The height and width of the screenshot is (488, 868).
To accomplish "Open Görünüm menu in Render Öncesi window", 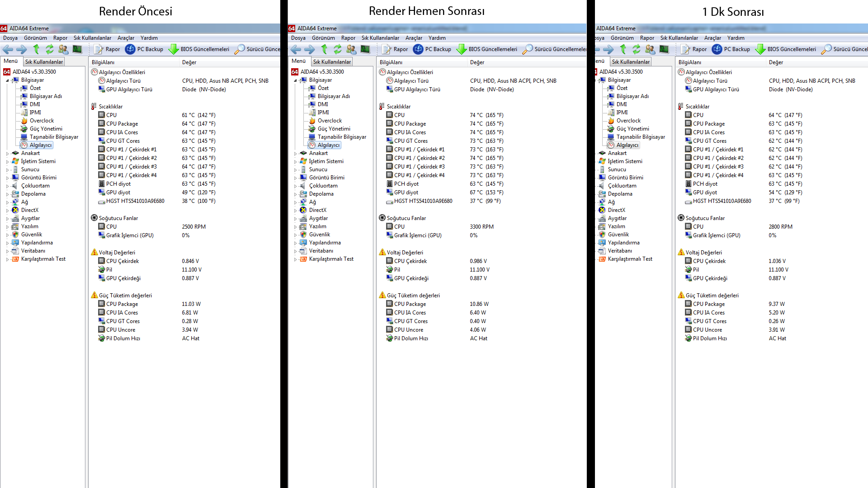I will (x=35, y=38).
